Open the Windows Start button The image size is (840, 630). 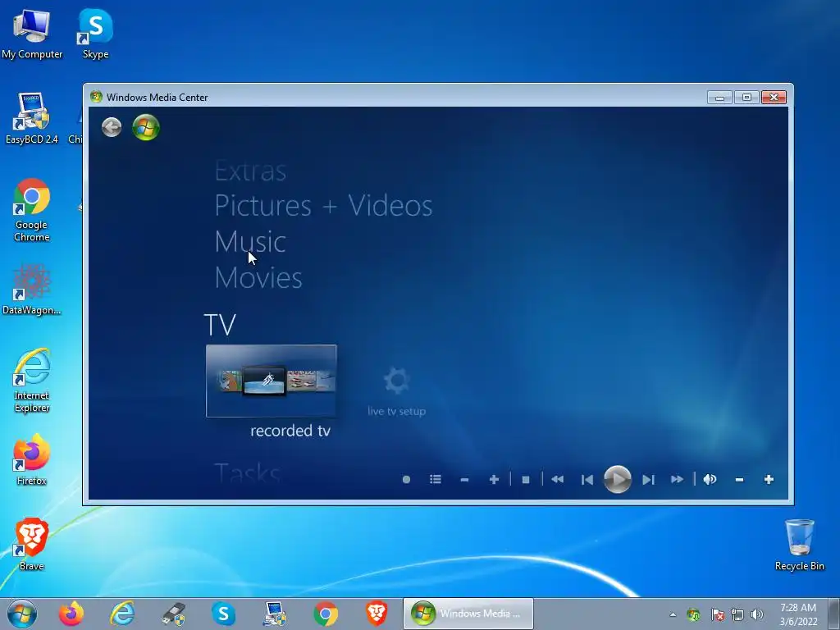point(22,614)
